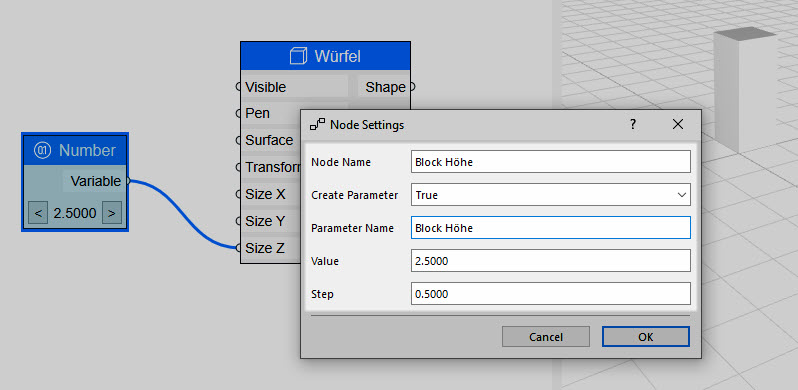This screenshot has width=798, height=390.
Task: Click the Variable output port on Number node
Action: [128, 181]
